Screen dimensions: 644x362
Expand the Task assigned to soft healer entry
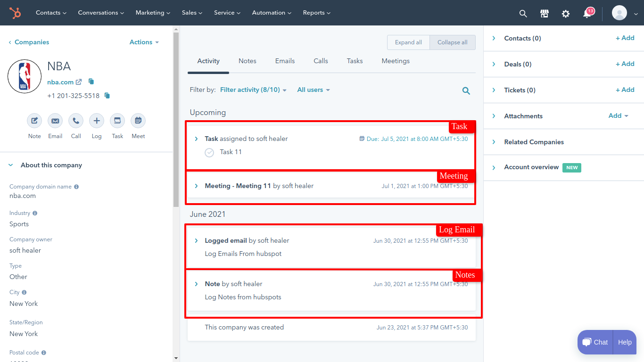[196, 139]
